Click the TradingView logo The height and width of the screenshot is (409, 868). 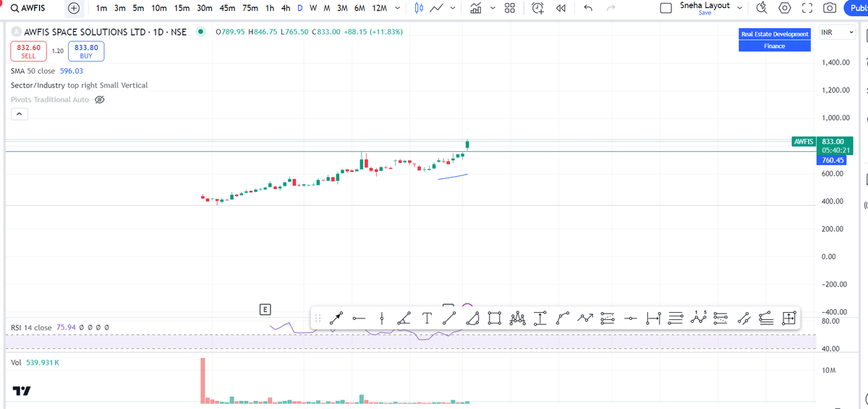click(x=22, y=392)
